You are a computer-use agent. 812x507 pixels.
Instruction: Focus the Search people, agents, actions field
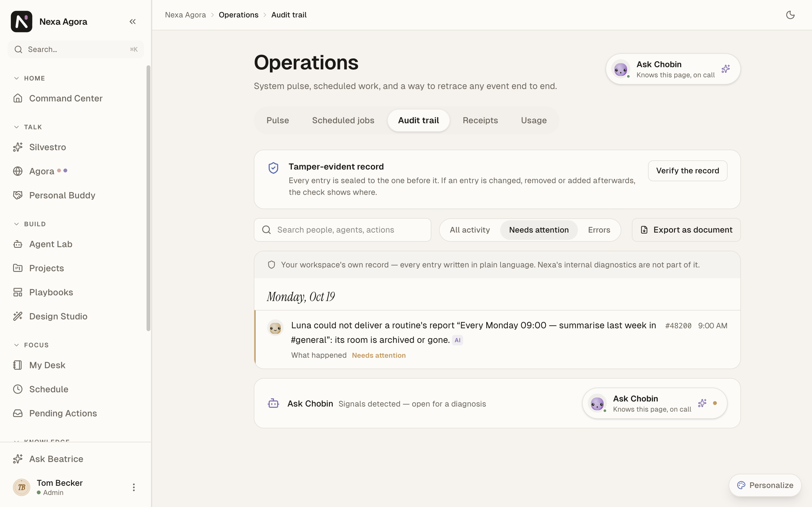pyautogui.click(x=342, y=230)
